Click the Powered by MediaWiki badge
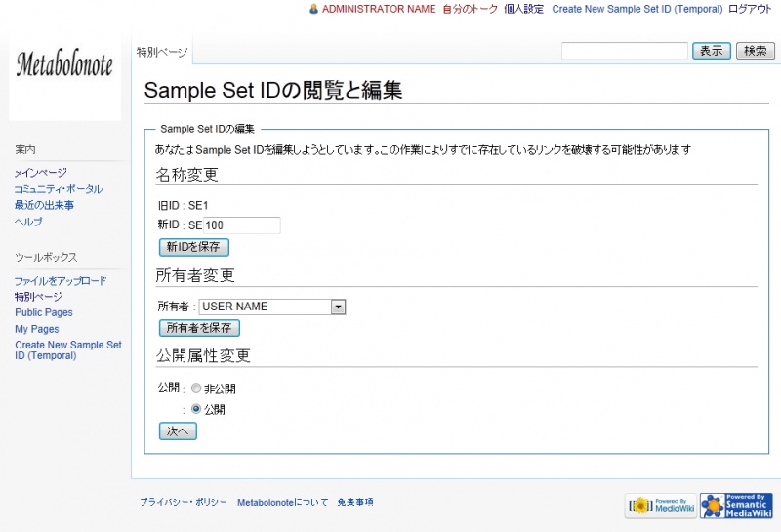Viewport: 781px width, 532px height. 661,505
